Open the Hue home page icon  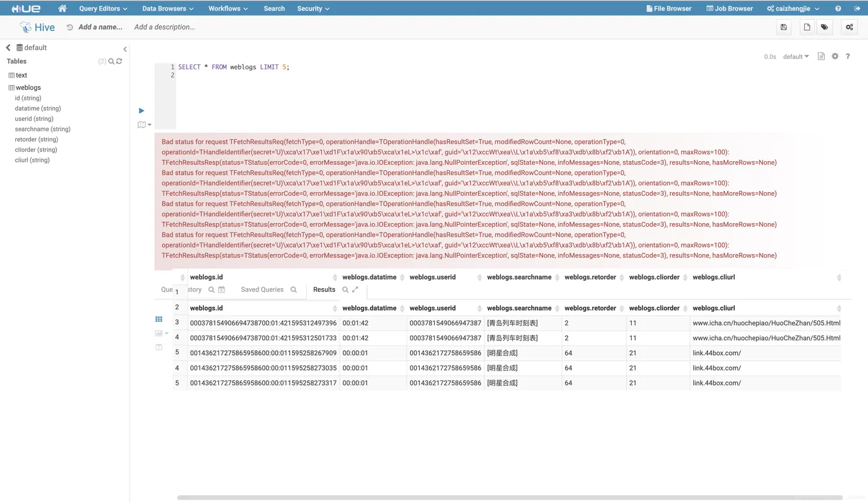click(62, 9)
